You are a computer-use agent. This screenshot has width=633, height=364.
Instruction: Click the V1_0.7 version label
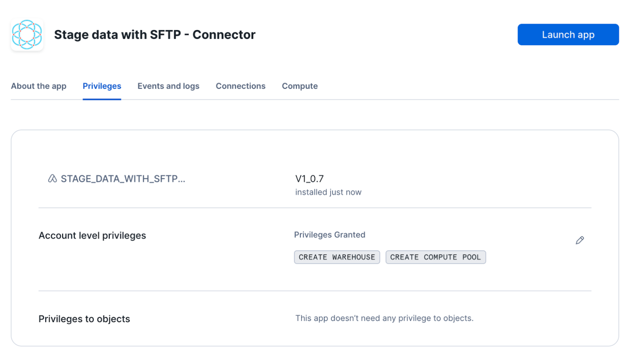click(309, 179)
